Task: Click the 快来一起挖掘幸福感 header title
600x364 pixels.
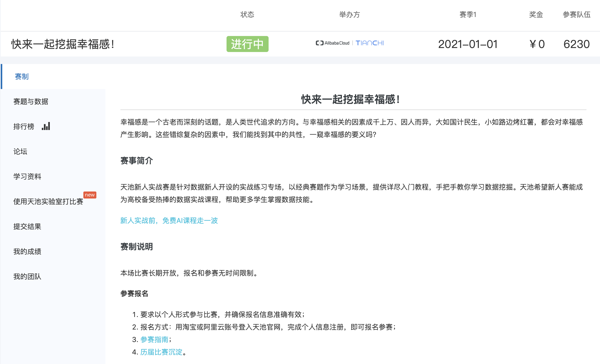Action: click(63, 44)
